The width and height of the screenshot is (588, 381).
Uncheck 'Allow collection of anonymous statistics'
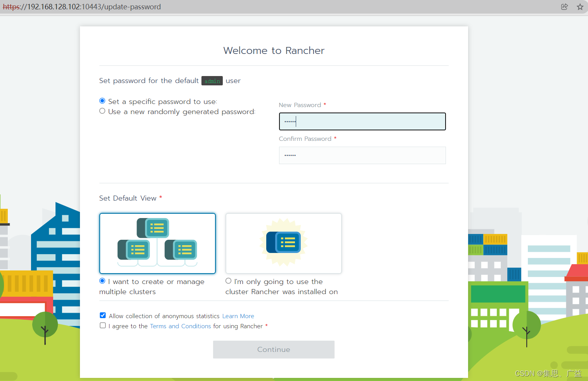(103, 315)
